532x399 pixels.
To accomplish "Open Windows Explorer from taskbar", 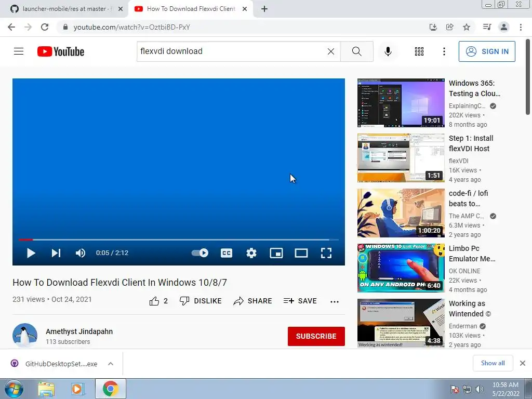I will pos(46,389).
